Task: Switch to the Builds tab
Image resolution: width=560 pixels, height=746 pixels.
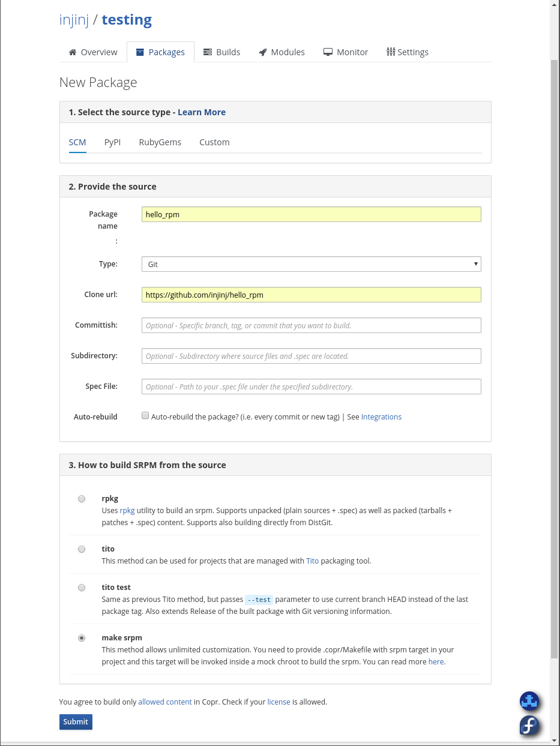Action: [221, 52]
